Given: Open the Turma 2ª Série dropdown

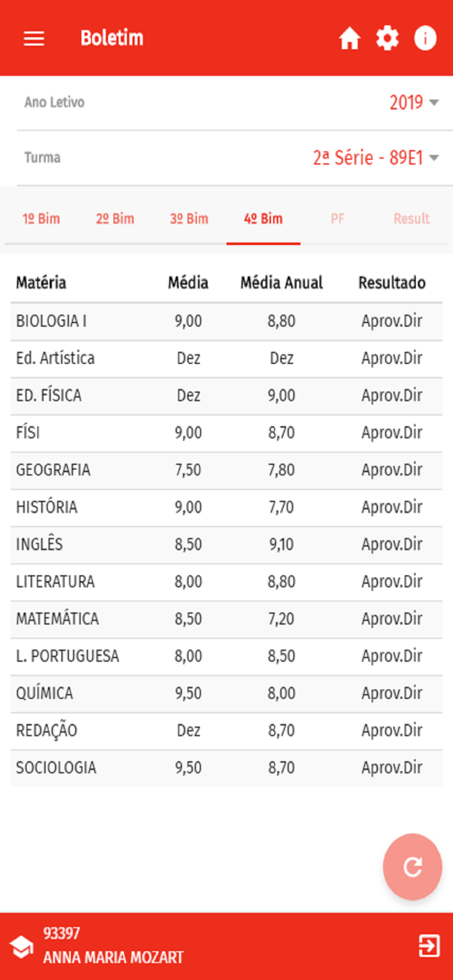Looking at the screenshot, I should tap(376, 158).
